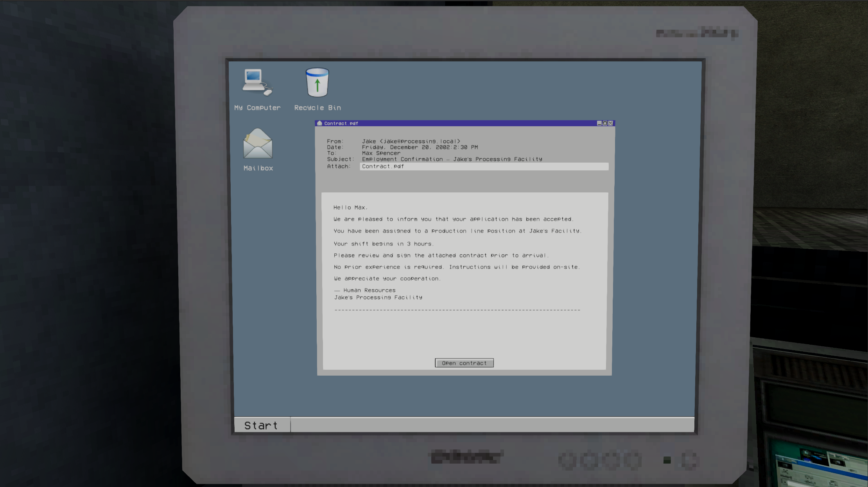Screen dimensions: 868x487
Task: Open the Recycle Bin icon
Action: tap(317, 82)
